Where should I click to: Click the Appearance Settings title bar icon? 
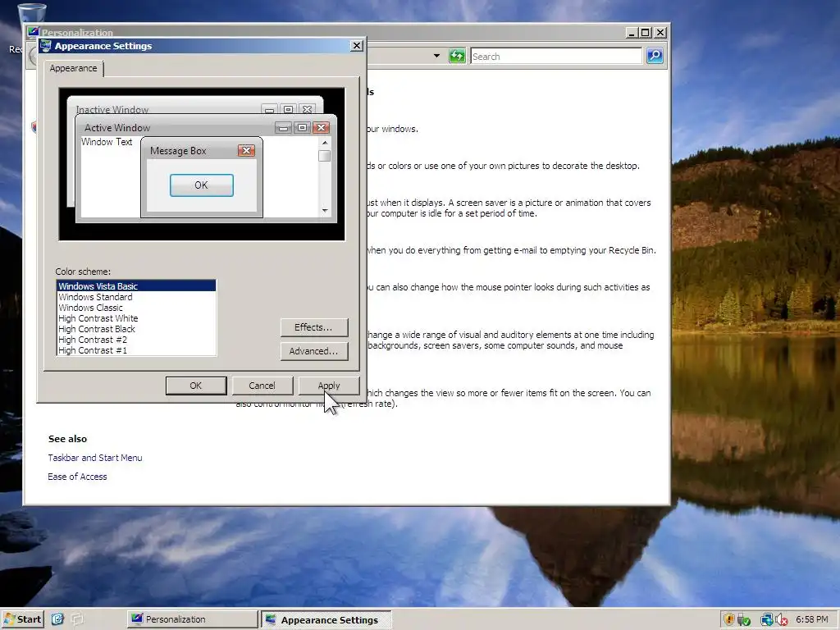[46, 46]
